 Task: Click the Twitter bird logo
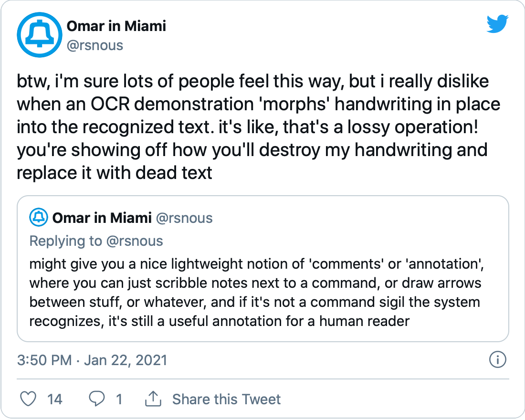click(497, 24)
